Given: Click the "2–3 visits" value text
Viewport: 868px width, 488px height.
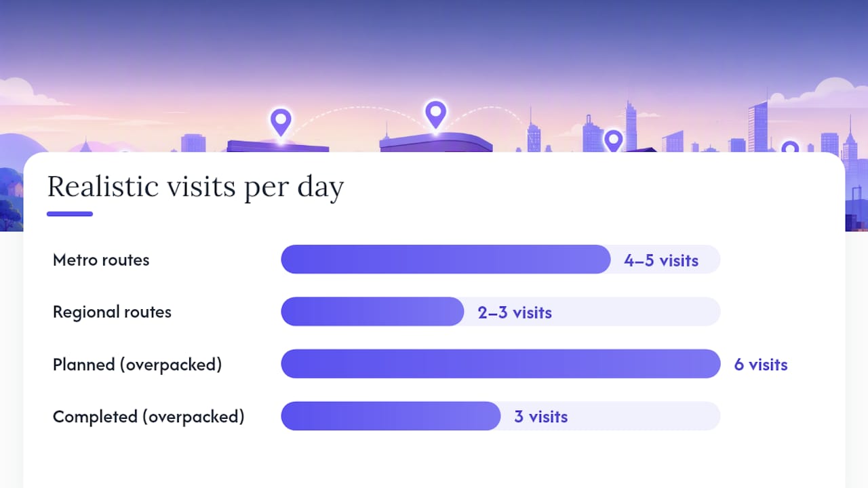Looking at the screenshot, I should click(x=515, y=312).
